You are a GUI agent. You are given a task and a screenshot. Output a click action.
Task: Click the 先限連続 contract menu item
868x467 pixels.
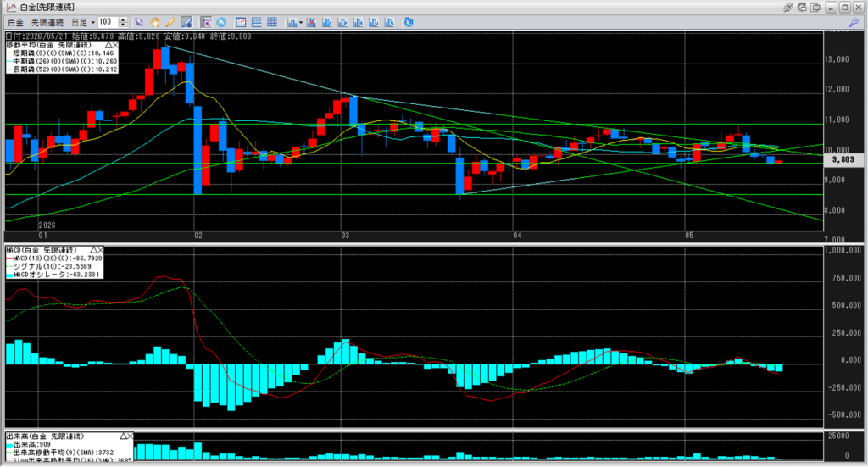click(47, 23)
